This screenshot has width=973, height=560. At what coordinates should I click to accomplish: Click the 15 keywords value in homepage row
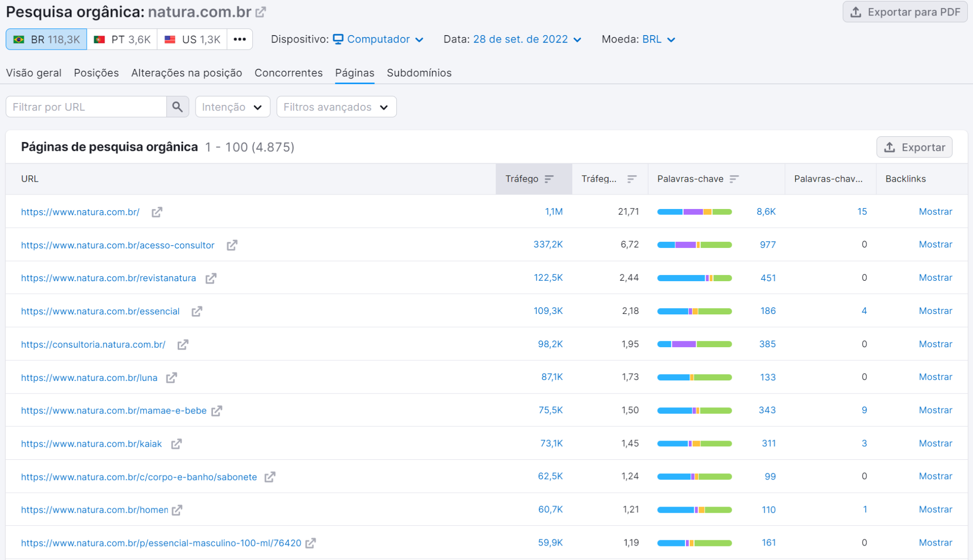click(862, 212)
